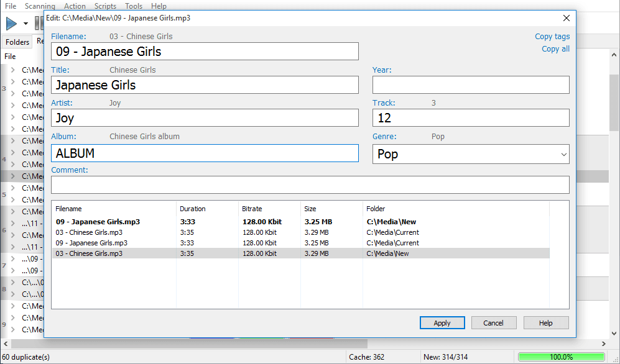Open the Tools menu
This screenshot has width=620, height=364.
pos(134,6)
